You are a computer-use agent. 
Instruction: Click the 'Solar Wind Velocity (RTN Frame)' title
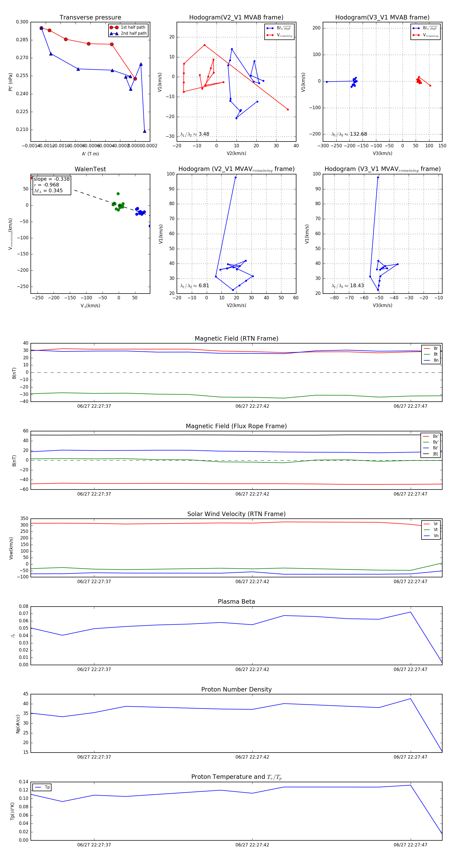[x=236, y=514]
